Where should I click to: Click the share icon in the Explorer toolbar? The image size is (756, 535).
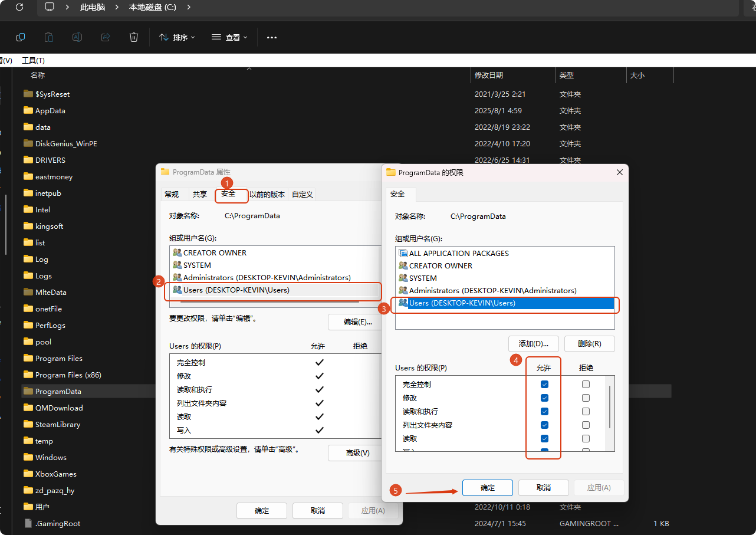click(106, 37)
